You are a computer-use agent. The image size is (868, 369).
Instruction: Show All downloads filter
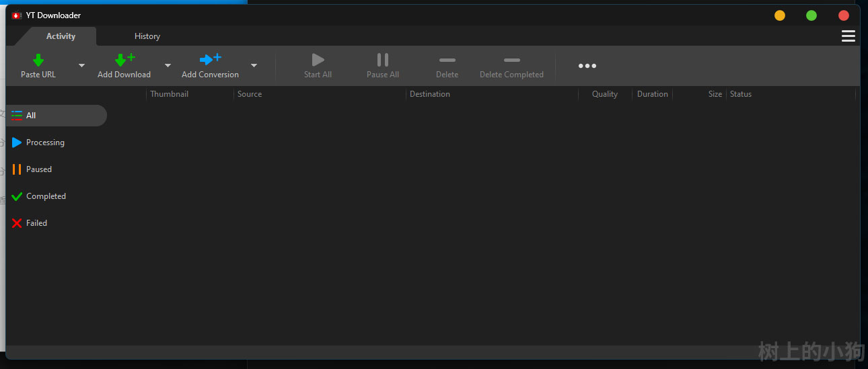point(30,116)
